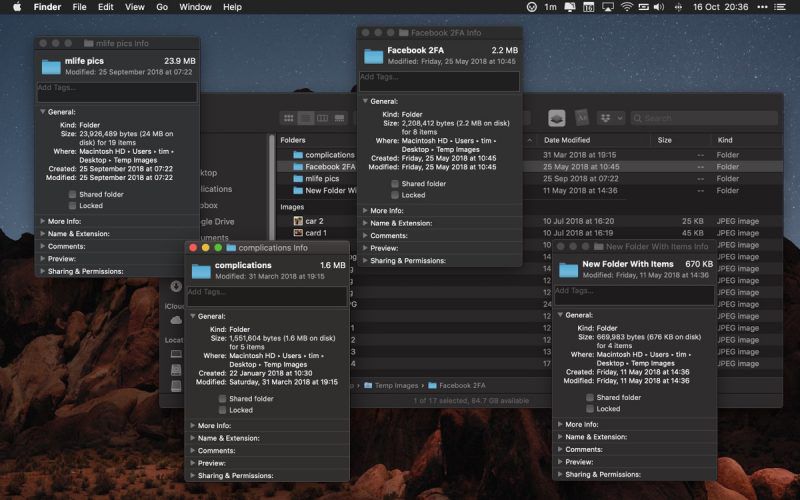Select the iCloud Drive sidebar icon

pyautogui.click(x=176, y=320)
